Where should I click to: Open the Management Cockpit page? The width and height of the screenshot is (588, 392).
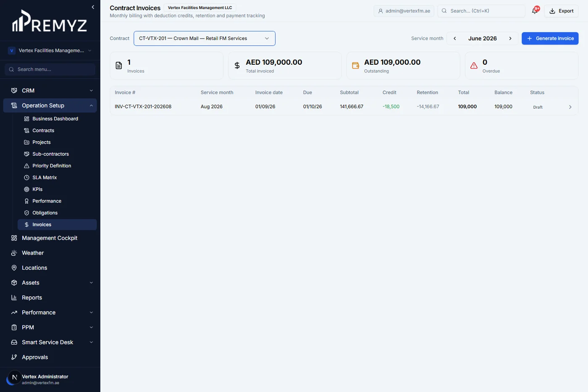pyautogui.click(x=50, y=238)
